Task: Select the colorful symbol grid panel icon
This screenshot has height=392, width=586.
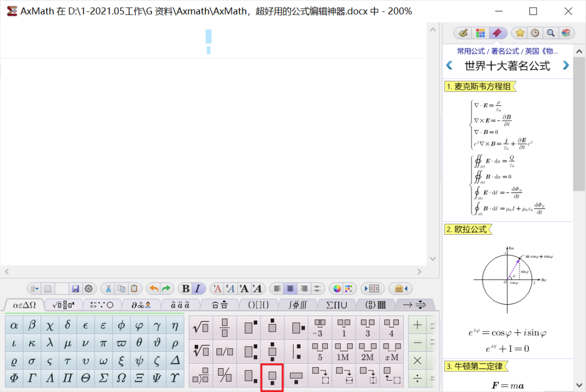Action: (x=480, y=33)
